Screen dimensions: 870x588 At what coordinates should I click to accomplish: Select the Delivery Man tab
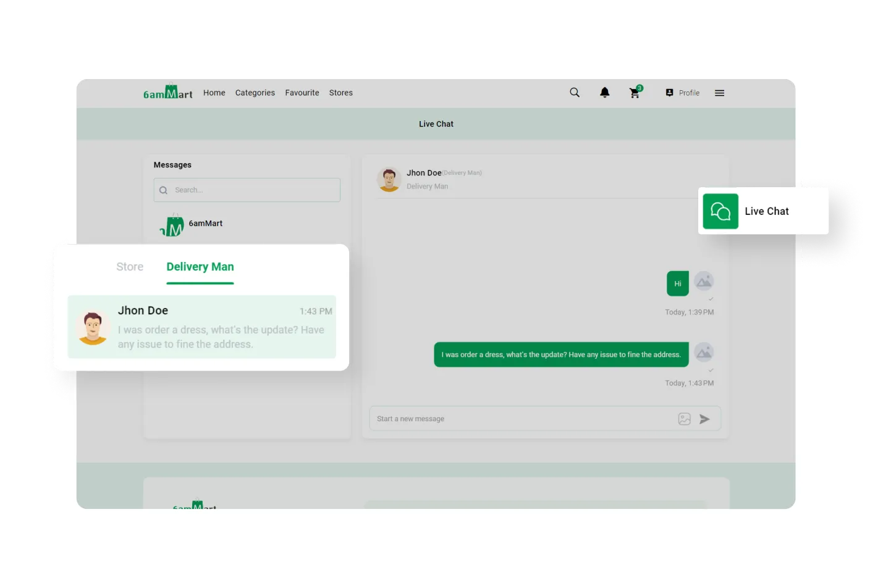[200, 267]
